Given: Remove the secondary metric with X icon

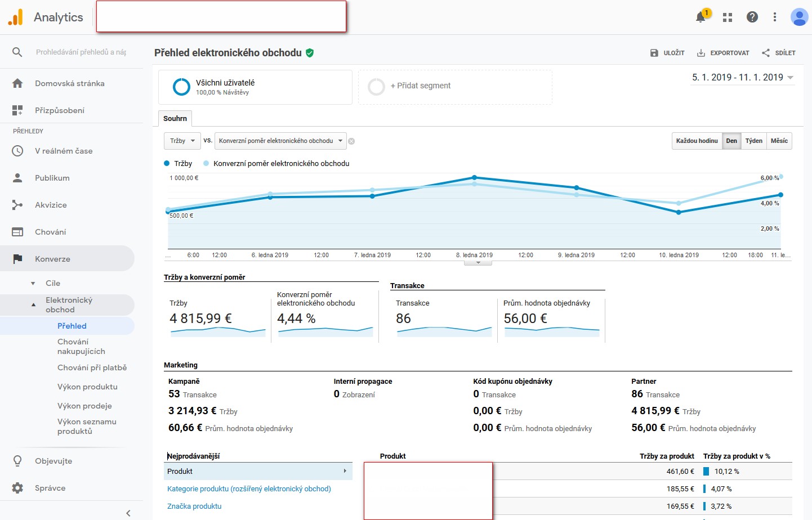Looking at the screenshot, I should (351, 141).
